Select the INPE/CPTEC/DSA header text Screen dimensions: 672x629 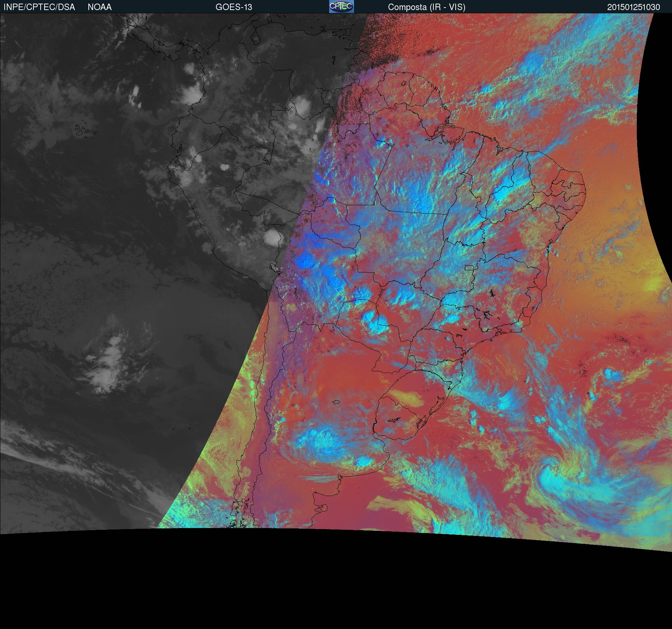(39, 7)
